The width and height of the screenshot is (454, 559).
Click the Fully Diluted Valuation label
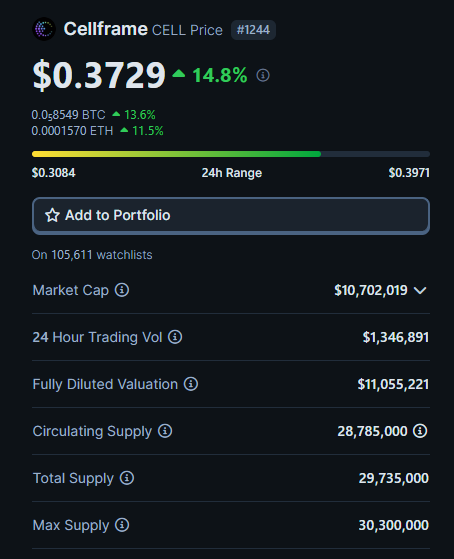click(105, 385)
